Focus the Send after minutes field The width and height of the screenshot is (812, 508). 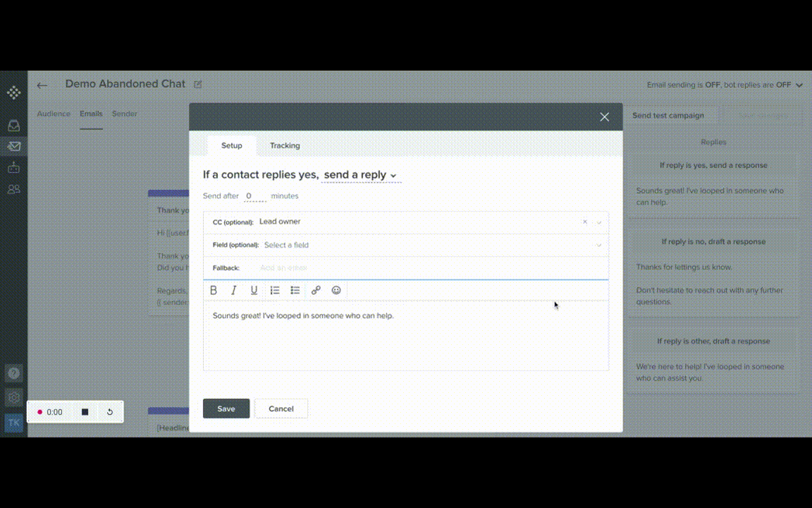pos(254,196)
